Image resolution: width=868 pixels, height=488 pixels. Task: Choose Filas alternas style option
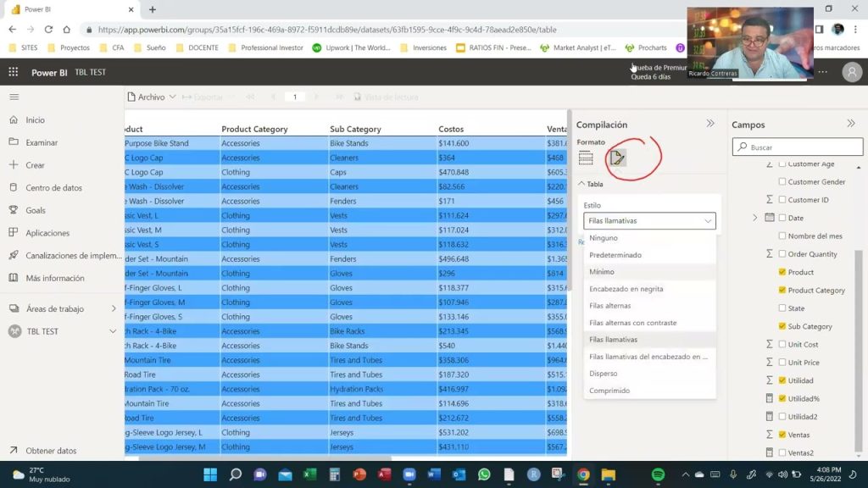[610, 305]
